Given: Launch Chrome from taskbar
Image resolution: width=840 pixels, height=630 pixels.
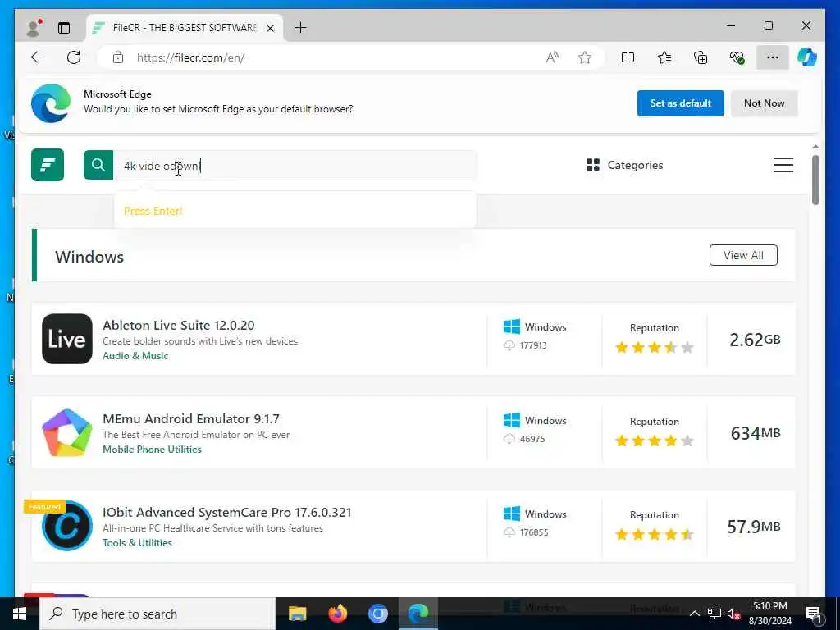Looking at the screenshot, I should pyautogui.click(x=377, y=614).
